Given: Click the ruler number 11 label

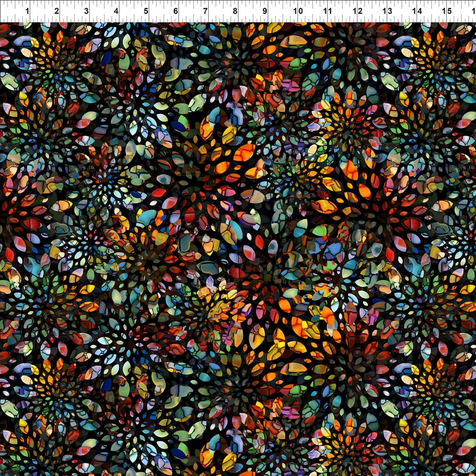Looking at the screenshot, I should tap(328, 11).
